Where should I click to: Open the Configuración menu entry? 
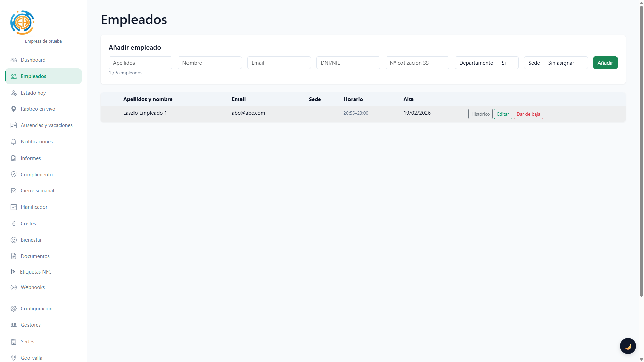tap(37, 308)
